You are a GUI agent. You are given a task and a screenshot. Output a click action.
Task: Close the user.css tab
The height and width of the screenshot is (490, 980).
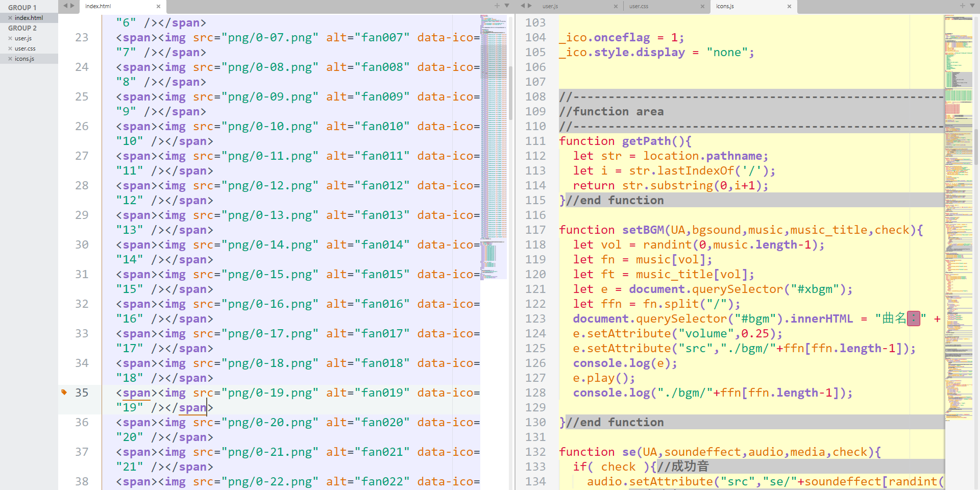pos(702,7)
